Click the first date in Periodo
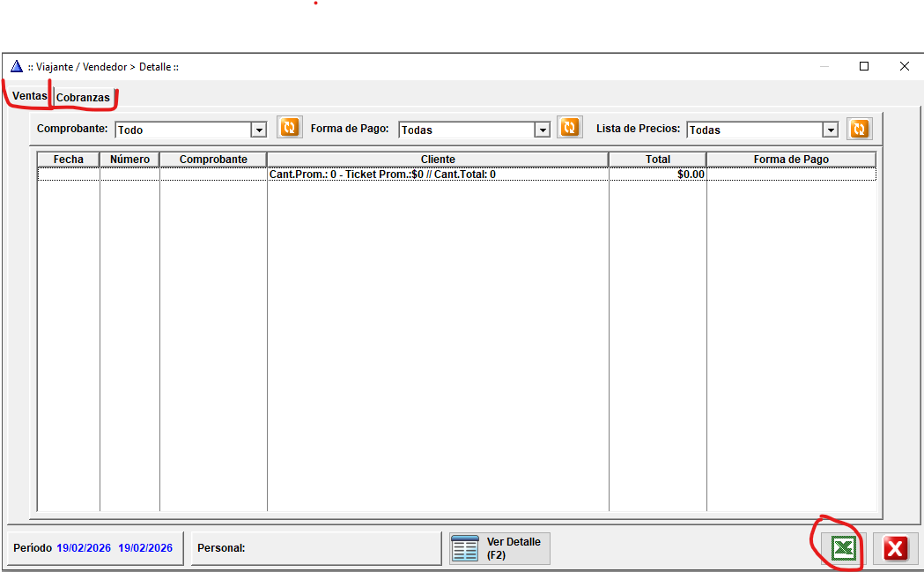The height and width of the screenshot is (572, 924). [84, 548]
